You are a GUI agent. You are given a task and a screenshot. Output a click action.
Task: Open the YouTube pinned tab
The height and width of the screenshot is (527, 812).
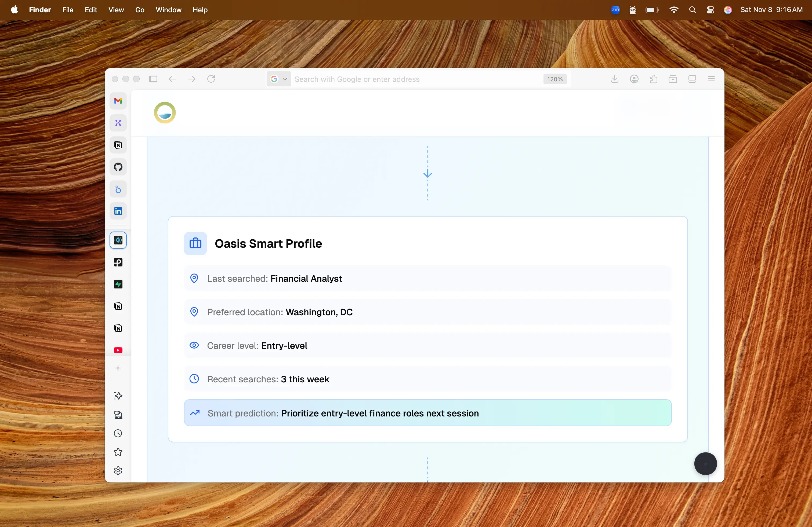click(118, 350)
